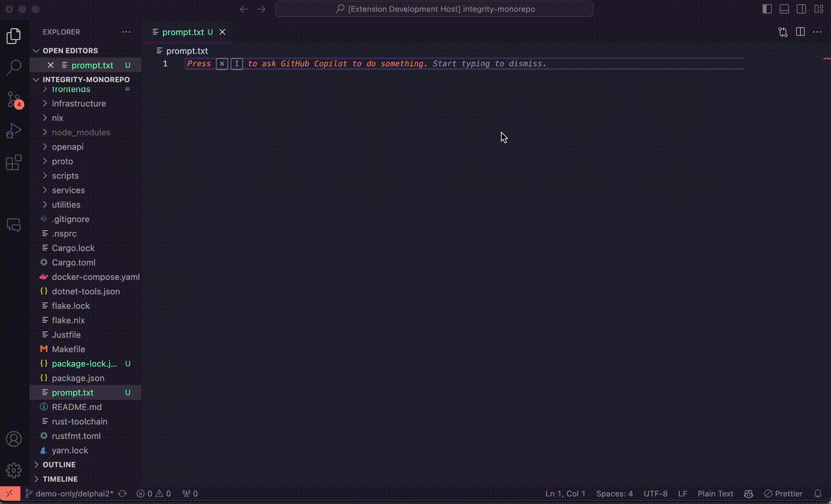This screenshot has height=504, width=831.
Task: Expand the openapi folder
Action: click(85, 147)
